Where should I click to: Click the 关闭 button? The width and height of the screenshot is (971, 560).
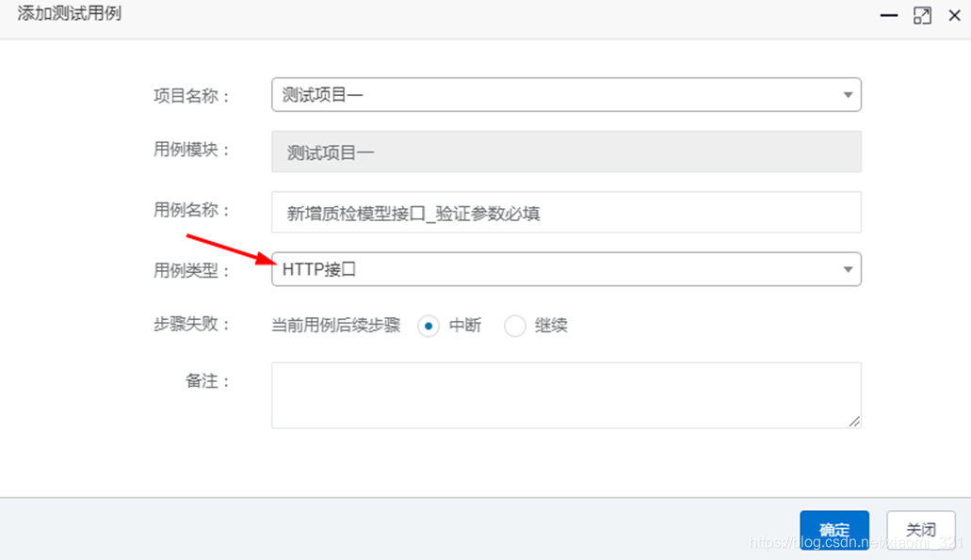(x=921, y=530)
